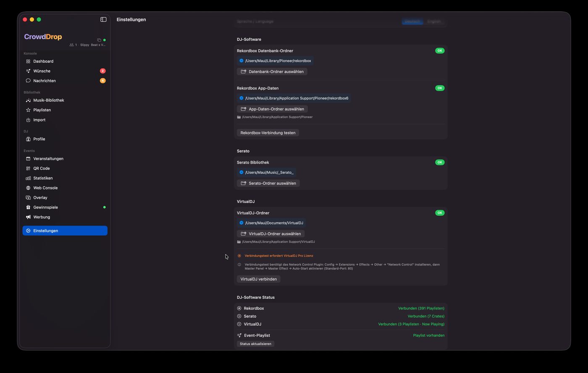Screen dimensions: 588x373
Task: Click the QR Code icon
Action: [x=28, y=169]
